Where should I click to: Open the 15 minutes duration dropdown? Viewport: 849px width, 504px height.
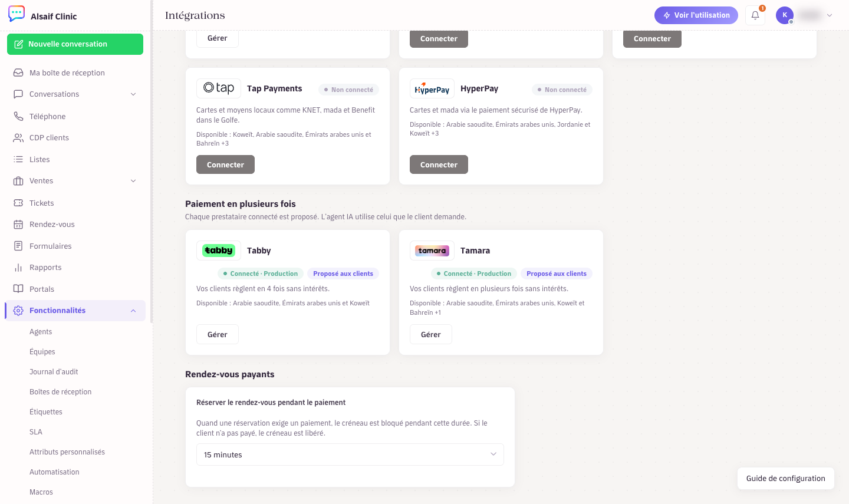point(350,454)
